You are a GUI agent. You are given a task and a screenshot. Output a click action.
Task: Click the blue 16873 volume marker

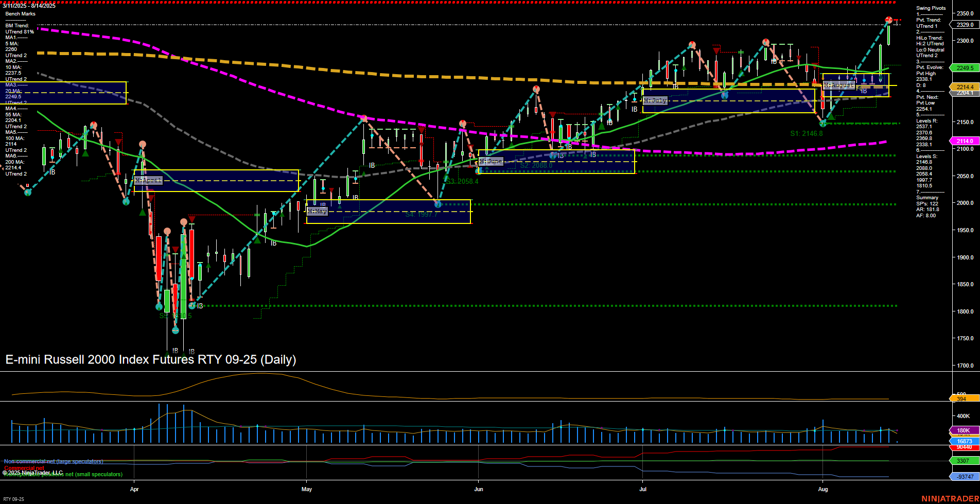[x=965, y=441]
